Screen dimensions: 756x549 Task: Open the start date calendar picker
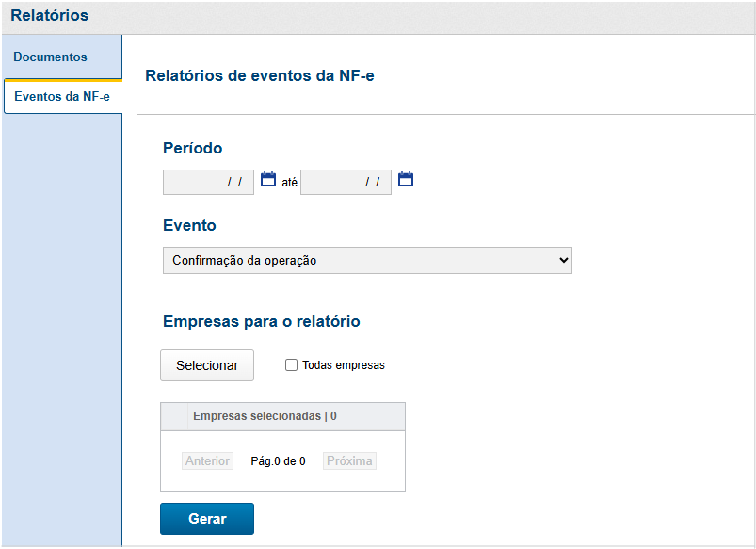tap(268, 180)
